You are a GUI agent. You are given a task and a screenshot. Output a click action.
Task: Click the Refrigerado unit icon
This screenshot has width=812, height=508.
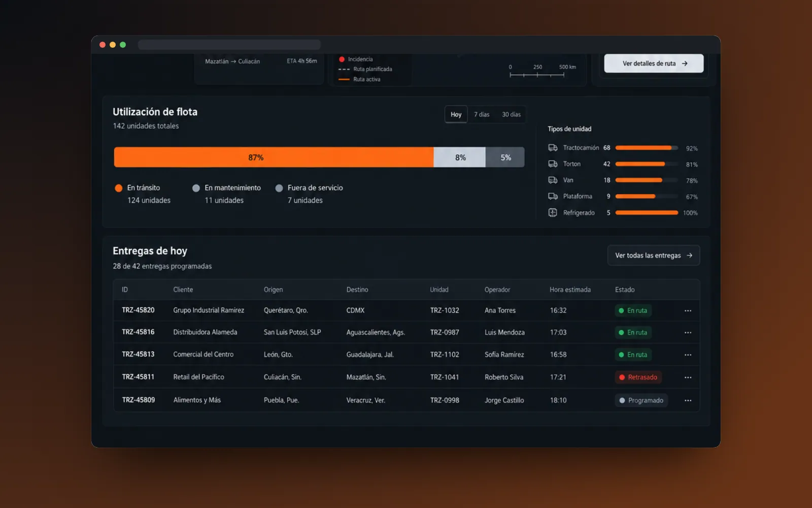tap(553, 213)
